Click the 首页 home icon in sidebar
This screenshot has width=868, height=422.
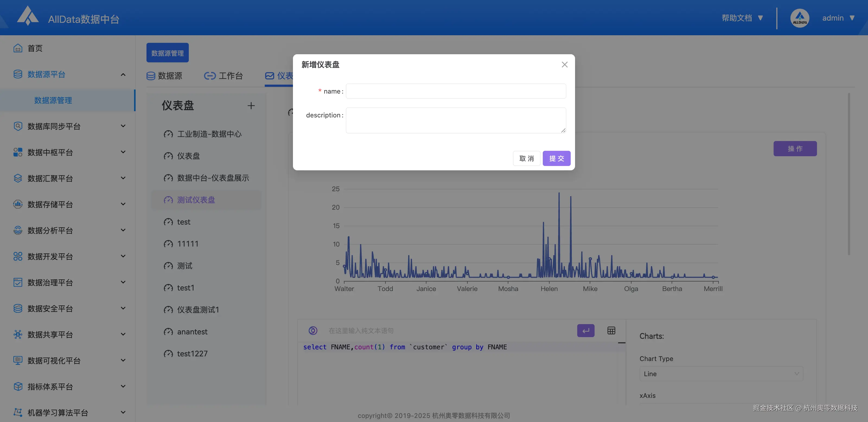tap(18, 48)
